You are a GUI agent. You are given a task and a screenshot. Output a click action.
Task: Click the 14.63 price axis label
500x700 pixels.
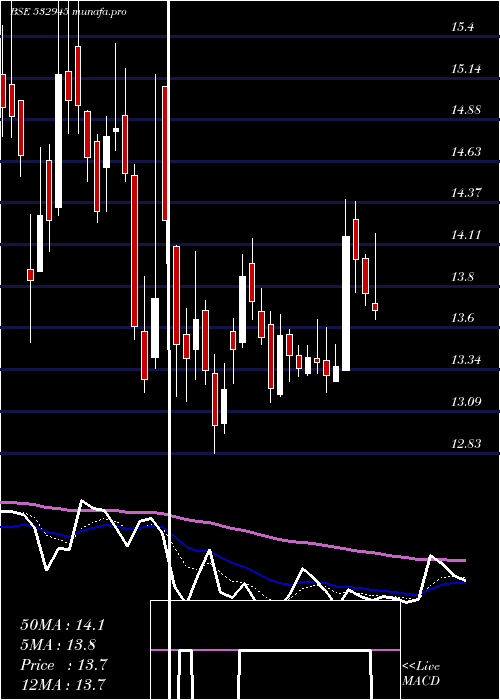click(x=466, y=152)
